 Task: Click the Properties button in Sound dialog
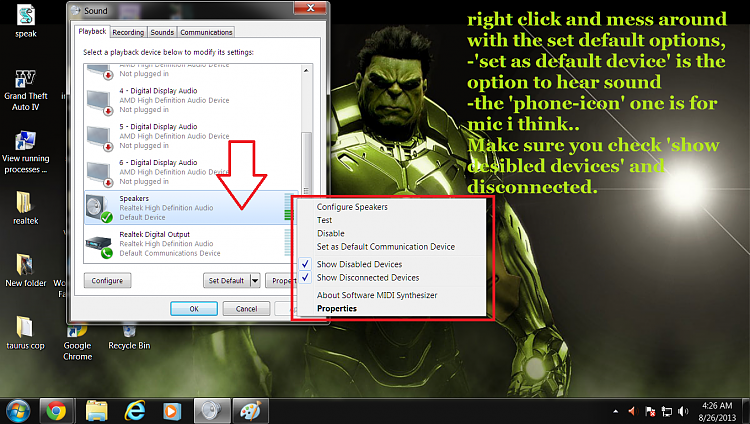(x=281, y=280)
